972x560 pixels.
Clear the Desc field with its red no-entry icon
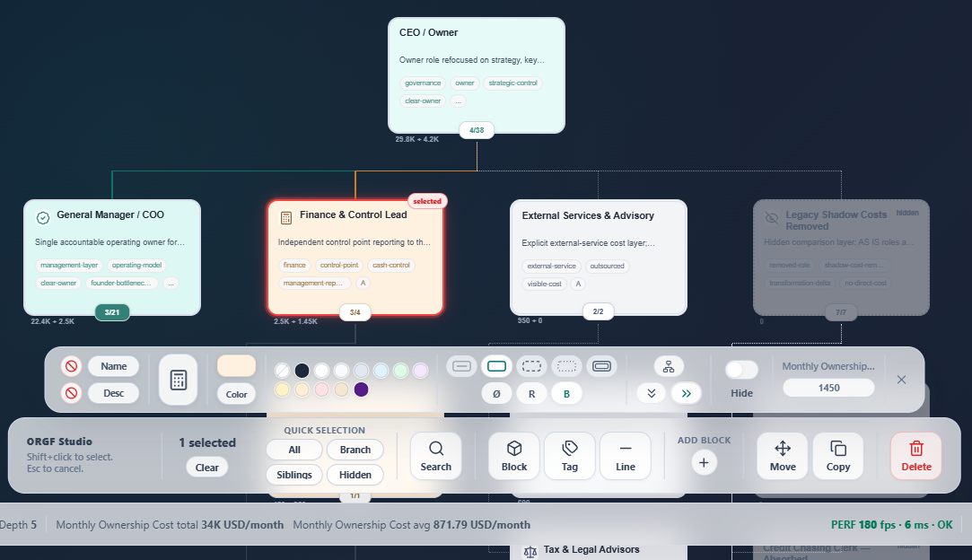71,393
